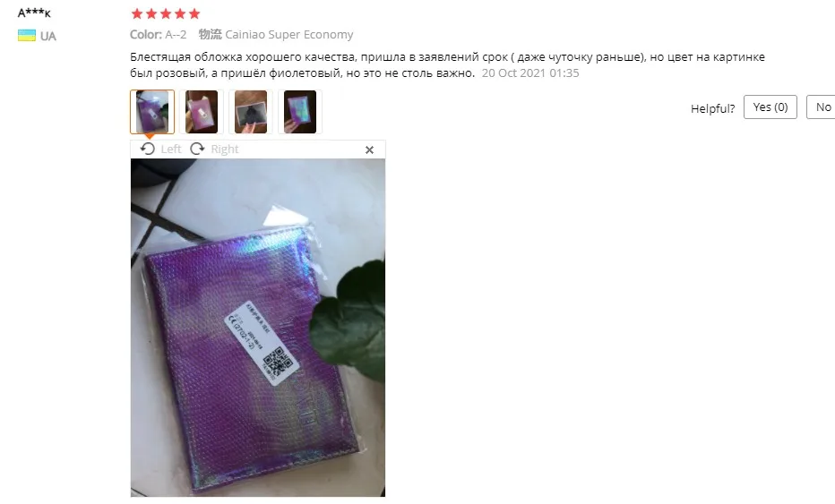Click the Color: A--2 variant label
The width and height of the screenshot is (835, 504).
click(x=159, y=35)
